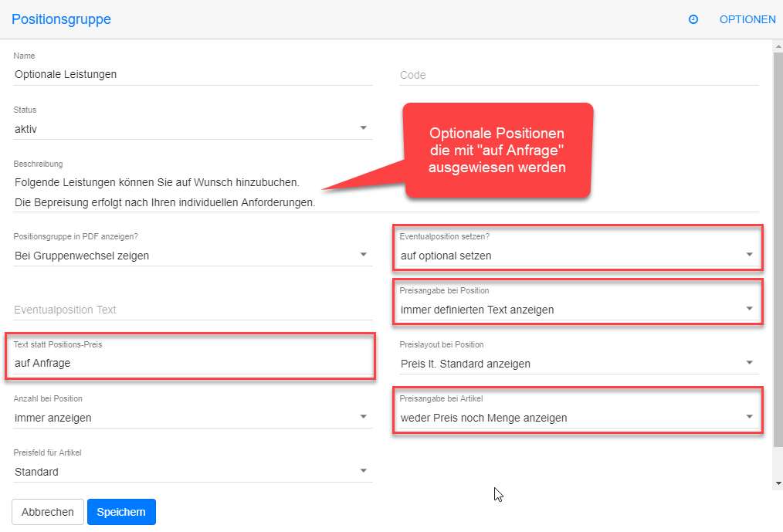The height and width of the screenshot is (532, 783).
Task: Click the scrollbar up arrow
Action: pyautogui.click(x=778, y=46)
